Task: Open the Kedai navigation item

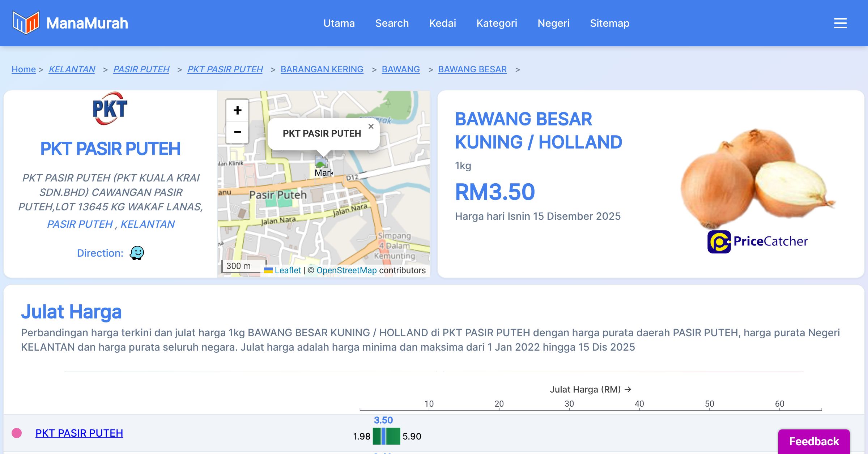Action: pyautogui.click(x=442, y=23)
